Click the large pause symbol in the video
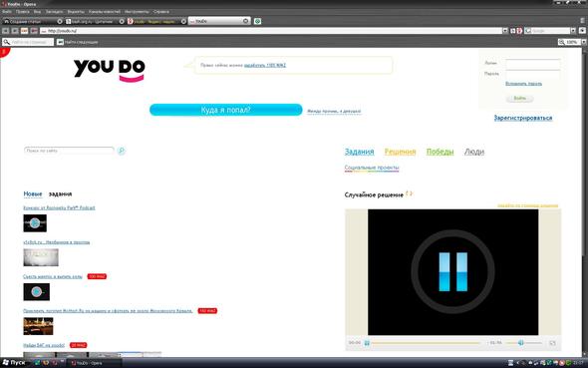 [453, 271]
